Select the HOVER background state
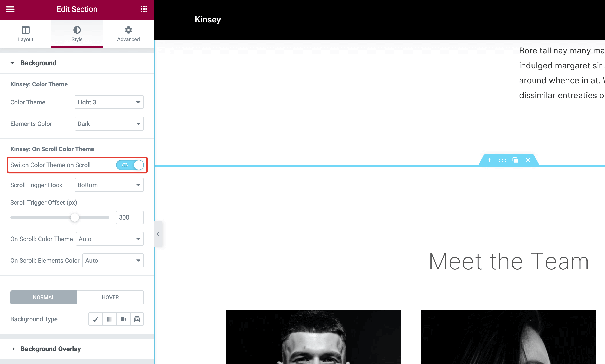The width and height of the screenshot is (605, 364). click(x=110, y=297)
